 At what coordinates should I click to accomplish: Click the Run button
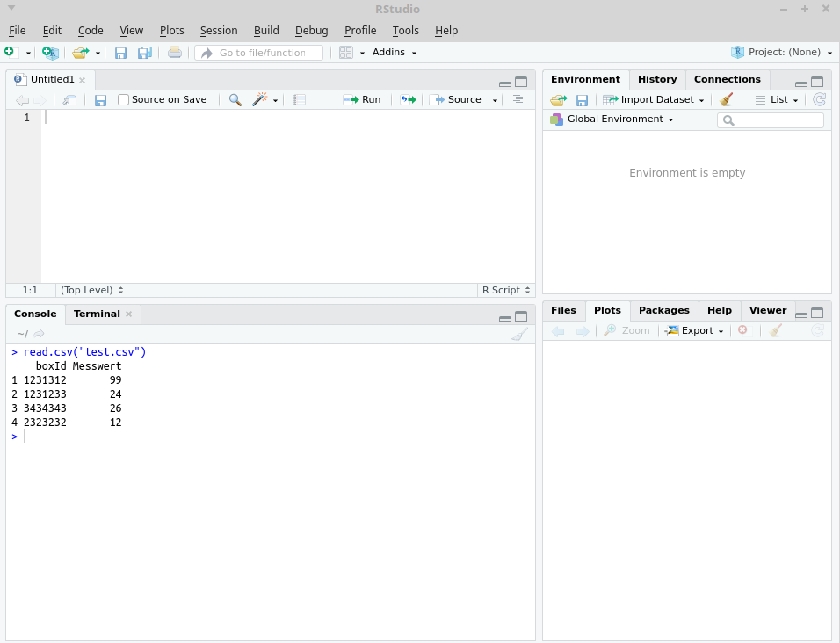pos(362,99)
